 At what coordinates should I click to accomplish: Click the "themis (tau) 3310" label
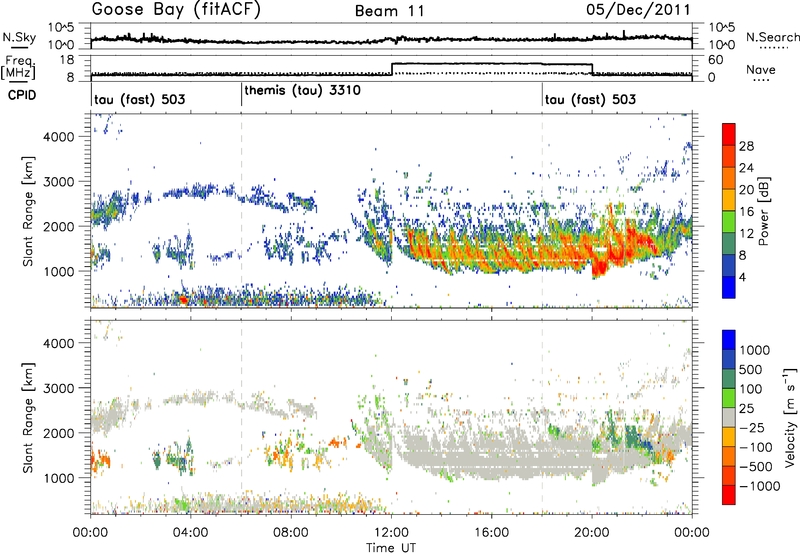click(x=303, y=91)
